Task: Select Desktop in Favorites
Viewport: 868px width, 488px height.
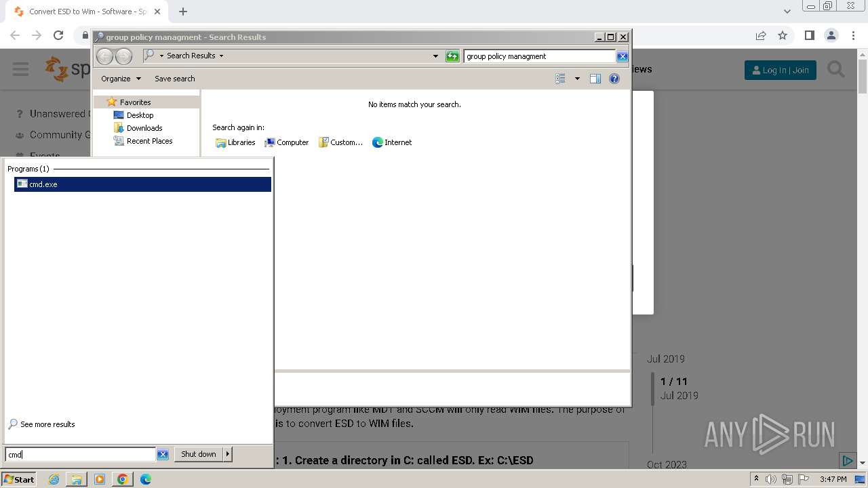Action: [140, 115]
